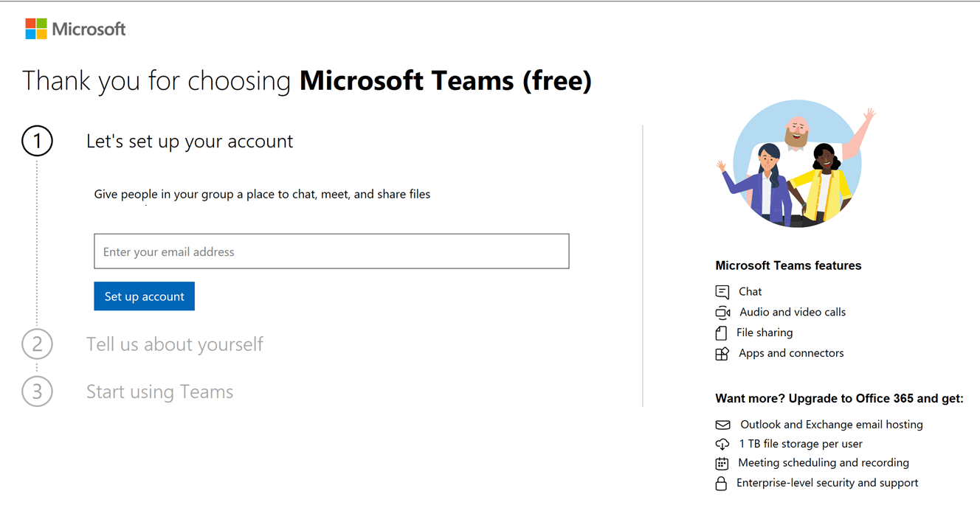Image resolution: width=980 pixels, height=508 pixels.
Task: Click the File sharing icon
Action: pyautogui.click(x=722, y=333)
